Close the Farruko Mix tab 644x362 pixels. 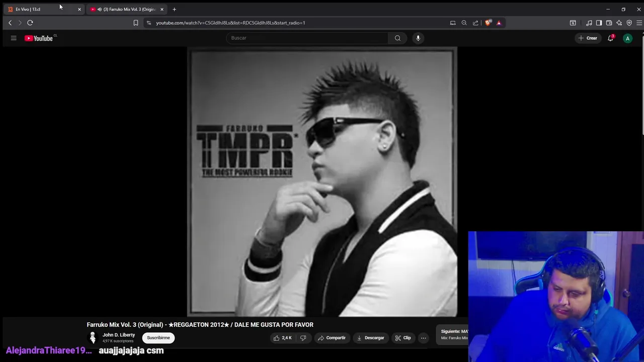(162, 9)
